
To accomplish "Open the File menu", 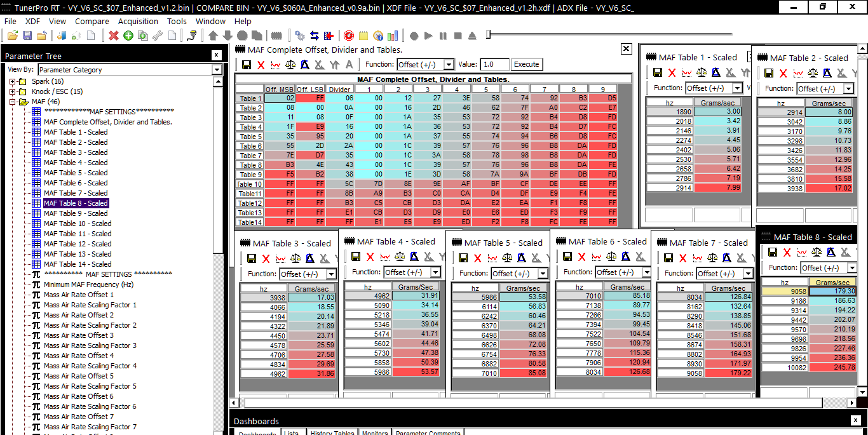I will 10,21.
